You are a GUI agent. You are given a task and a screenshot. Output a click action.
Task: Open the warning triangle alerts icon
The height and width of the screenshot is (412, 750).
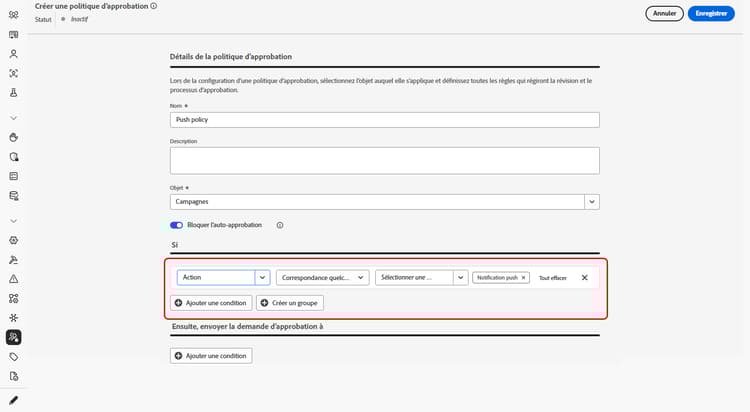click(13, 279)
